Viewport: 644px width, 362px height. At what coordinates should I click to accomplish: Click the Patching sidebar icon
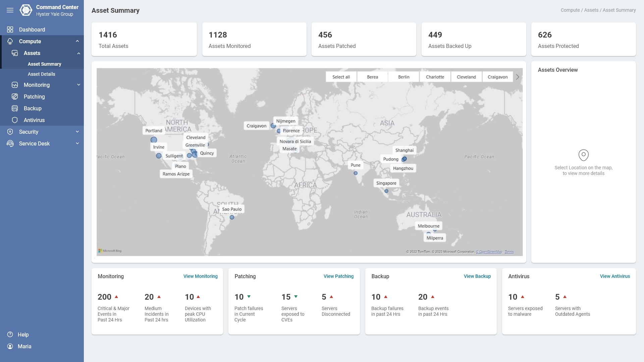pyautogui.click(x=15, y=97)
